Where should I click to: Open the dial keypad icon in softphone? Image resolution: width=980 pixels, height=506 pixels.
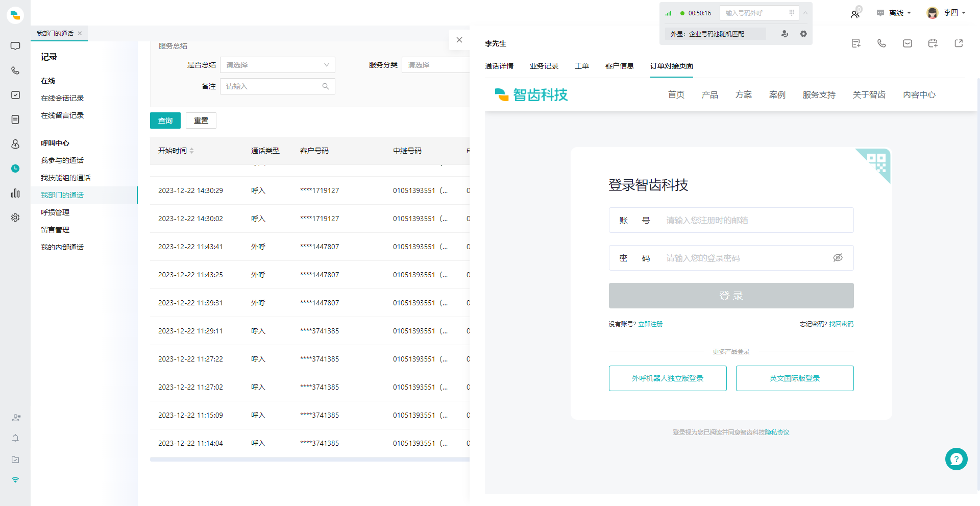coord(792,13)
